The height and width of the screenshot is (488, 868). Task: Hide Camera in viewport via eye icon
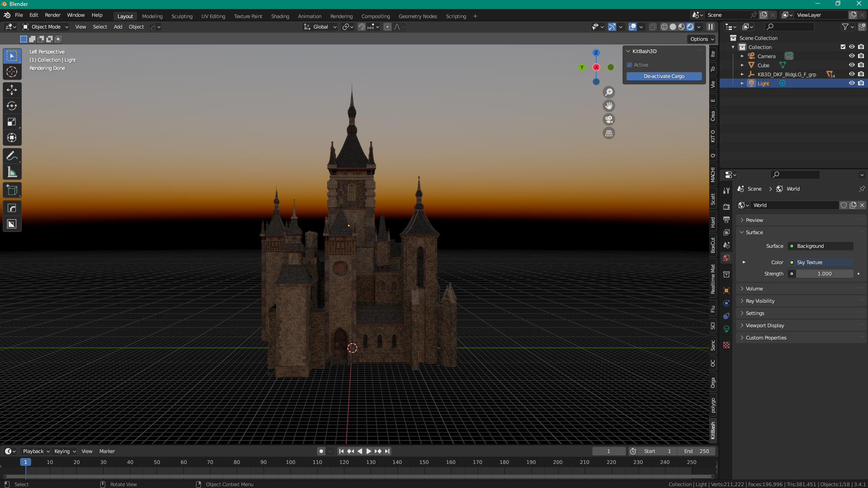click(852, 56)
